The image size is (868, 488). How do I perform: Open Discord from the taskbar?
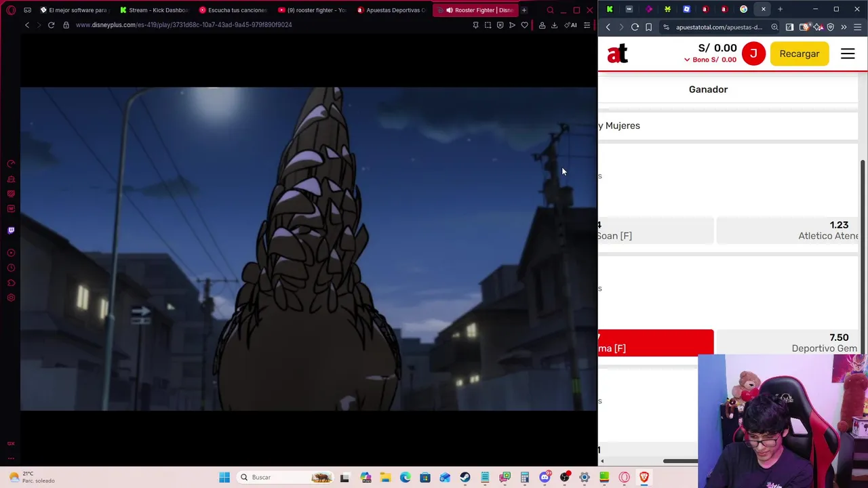tap(545, 477)
